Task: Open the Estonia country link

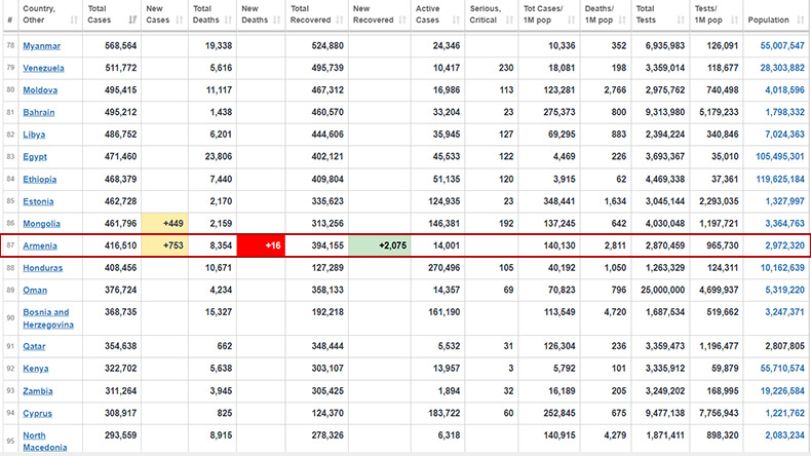Action: [x=38, y=202]
